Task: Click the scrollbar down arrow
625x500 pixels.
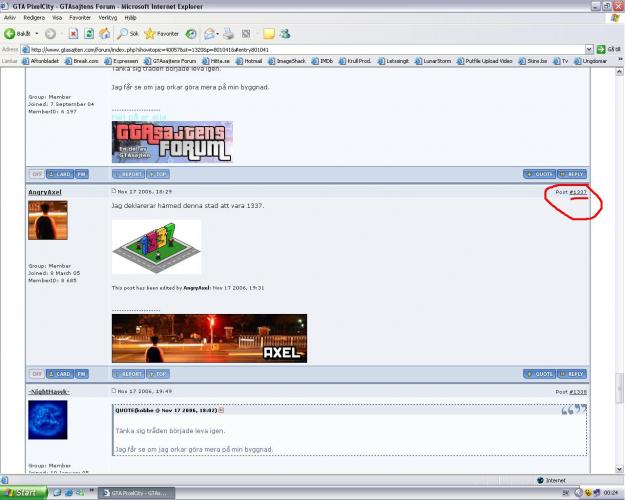Action: [619, 469]
